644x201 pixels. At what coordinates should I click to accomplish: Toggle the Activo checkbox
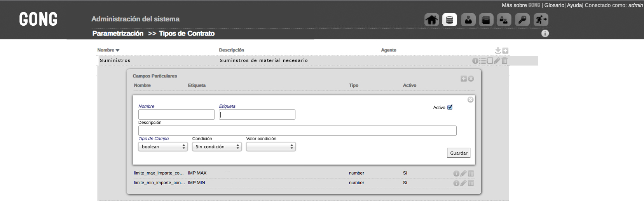point(450,107)
